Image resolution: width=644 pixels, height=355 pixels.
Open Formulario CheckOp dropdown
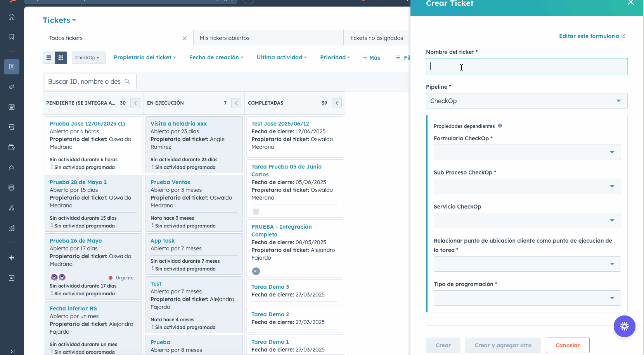pos(527,152)
